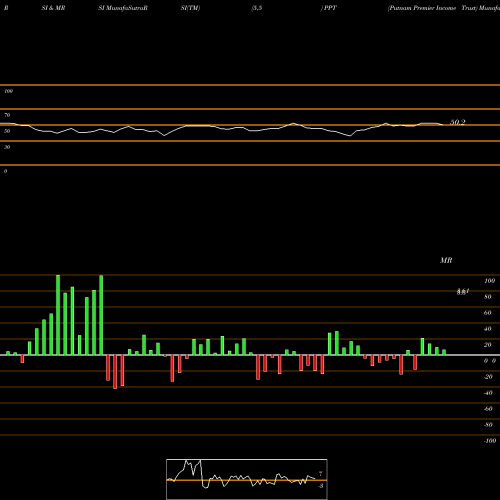Click the '0' label below RSI chart

click(x=5, y=171)
